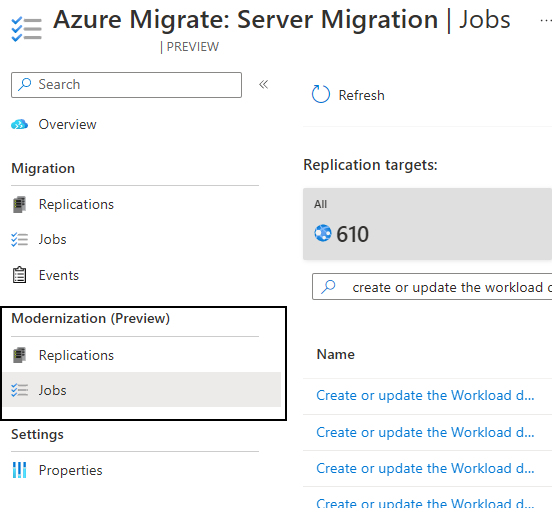
Task: Click the Replications server icon under Migration
Action: (19, 205)
